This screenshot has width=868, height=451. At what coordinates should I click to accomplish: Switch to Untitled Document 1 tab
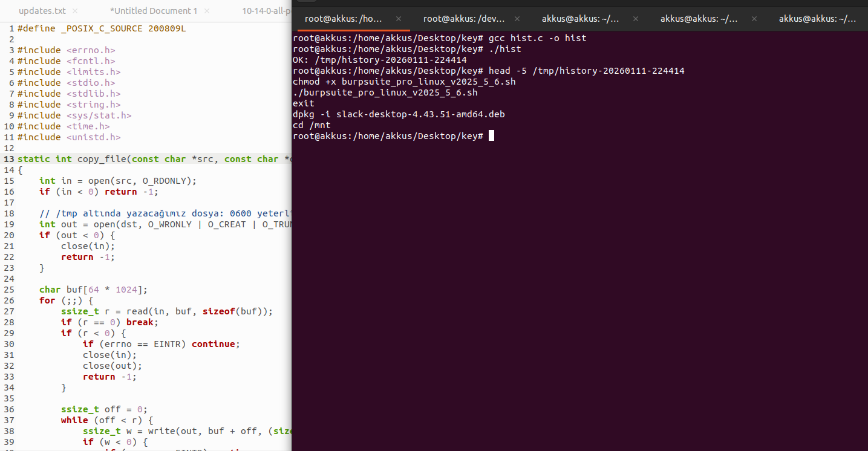pos(154,11)
